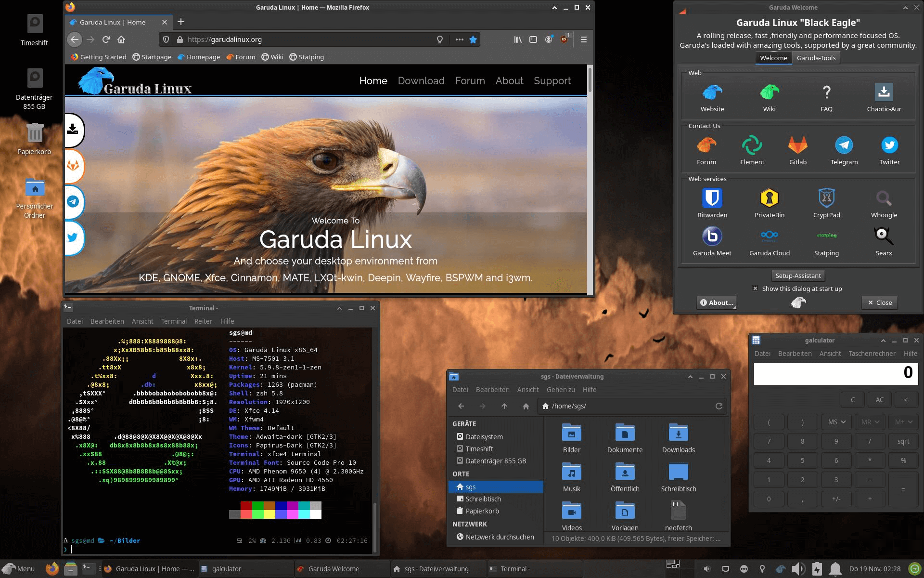Open the M+ memory dropdown in galculator
Viewport: 924px width, 578px height.
point(903,421)
